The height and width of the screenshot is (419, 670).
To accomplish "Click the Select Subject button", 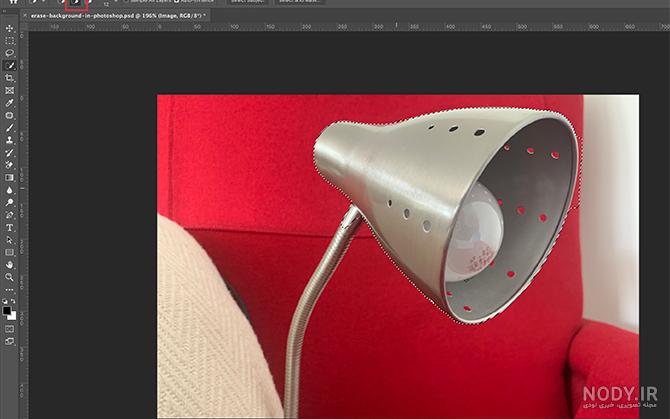I will 247,2.
